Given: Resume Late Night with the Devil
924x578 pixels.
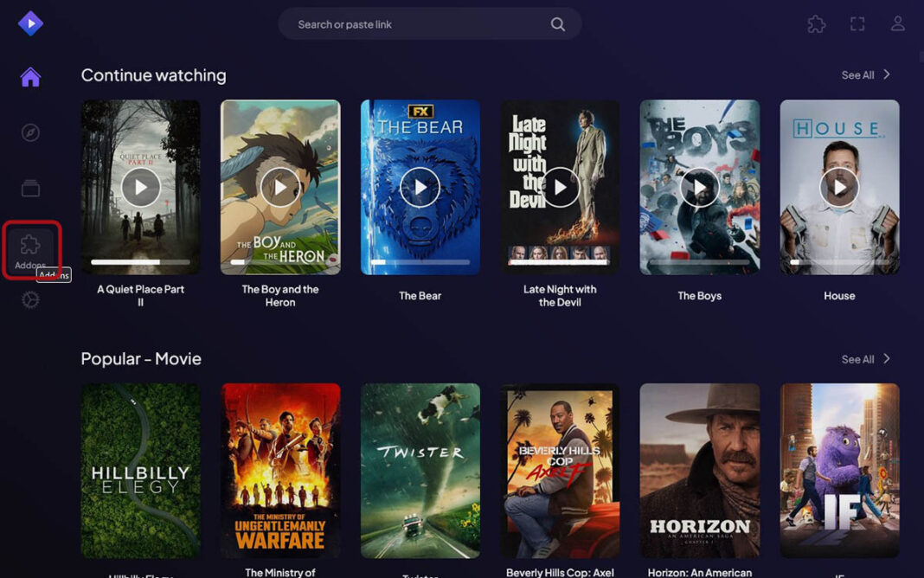Looking at the screenshot, I should click(x=560, y=186).
